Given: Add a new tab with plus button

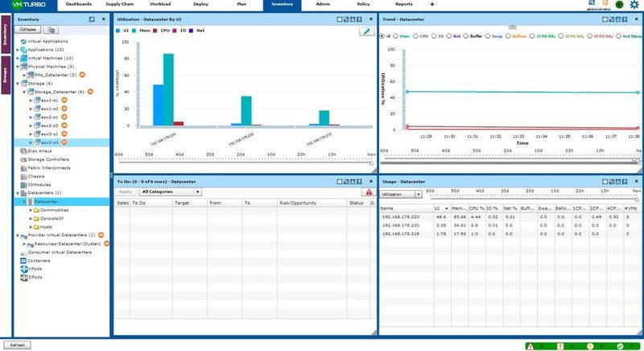Looking at the screenshot, I should click(432, 5).
